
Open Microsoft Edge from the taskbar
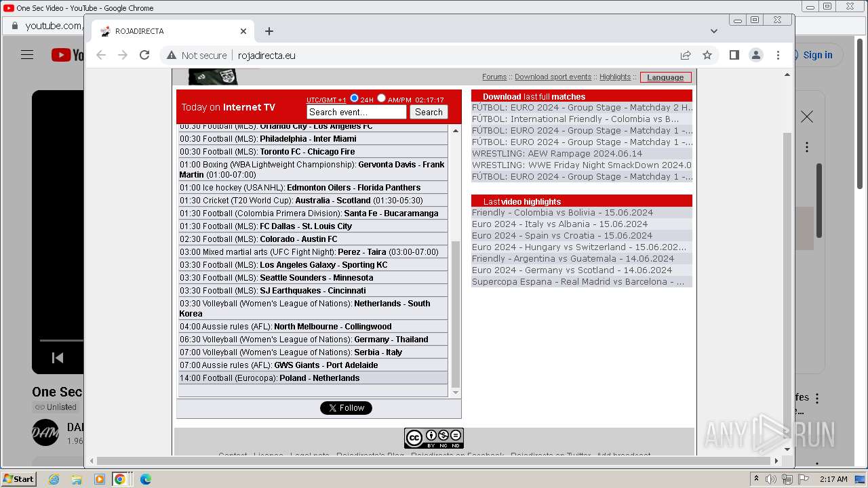tap(145, 479)
